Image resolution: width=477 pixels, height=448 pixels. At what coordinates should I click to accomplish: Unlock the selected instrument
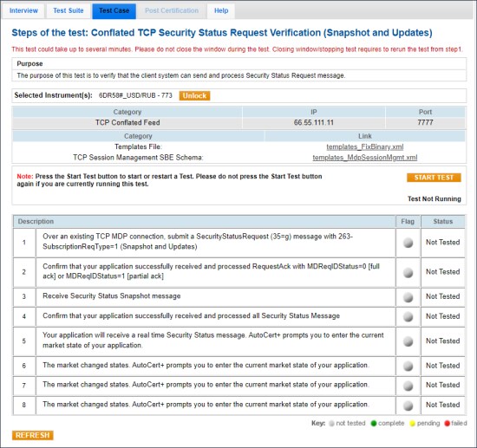194,95
